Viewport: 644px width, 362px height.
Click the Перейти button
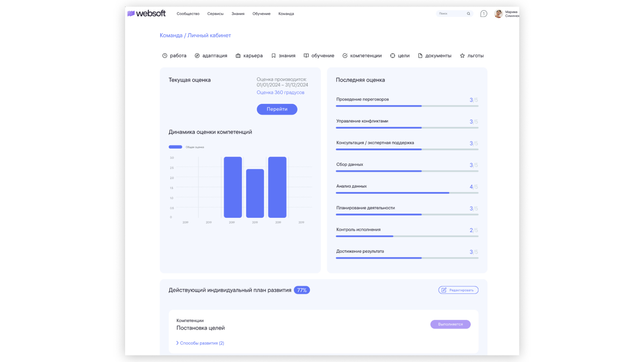[x=277, y=109]
